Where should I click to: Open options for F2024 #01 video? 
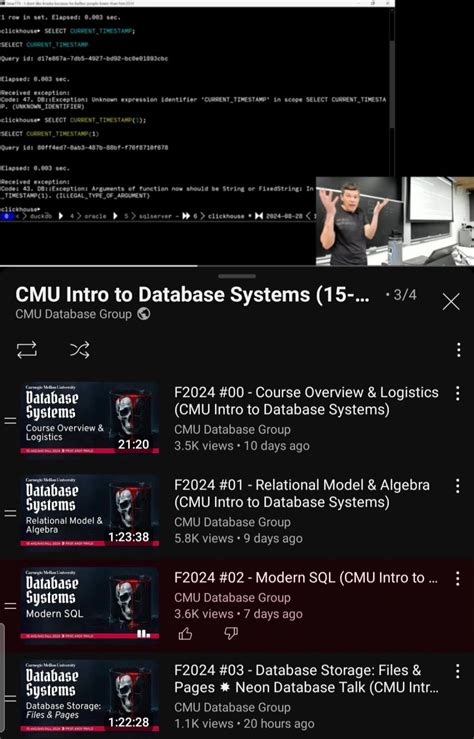(x=458, y=486)
